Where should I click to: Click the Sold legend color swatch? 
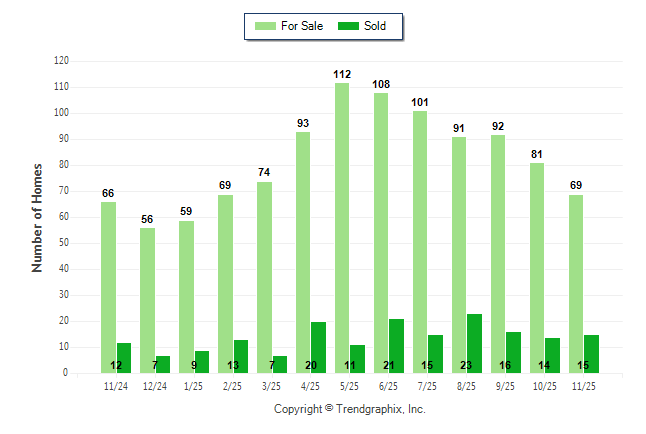click(x=351, y=26)
